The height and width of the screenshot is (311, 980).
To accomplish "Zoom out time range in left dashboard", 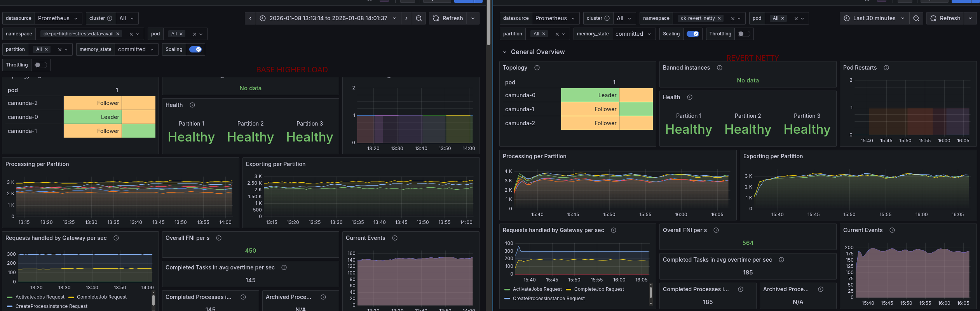I will point(419,18).
